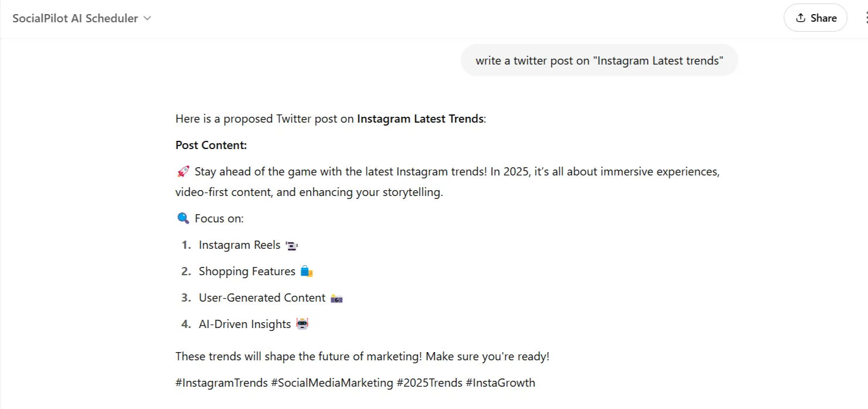This screenshot has height=409, width=868.
Task: Click the shopping bags emoji after Shopping Features
Action: coord(307,272)
